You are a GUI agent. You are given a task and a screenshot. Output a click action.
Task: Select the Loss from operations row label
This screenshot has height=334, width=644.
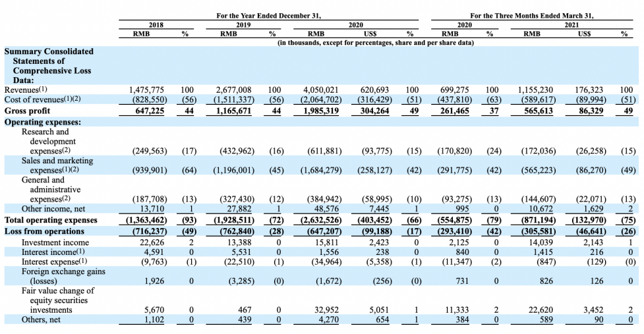tap(44, 231)
